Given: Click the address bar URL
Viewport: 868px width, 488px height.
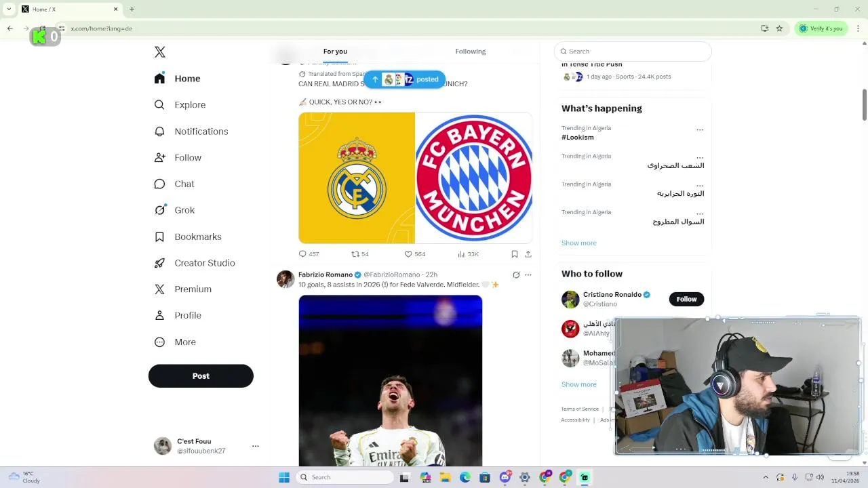Looking at the screenshot, I should (102, 28).
